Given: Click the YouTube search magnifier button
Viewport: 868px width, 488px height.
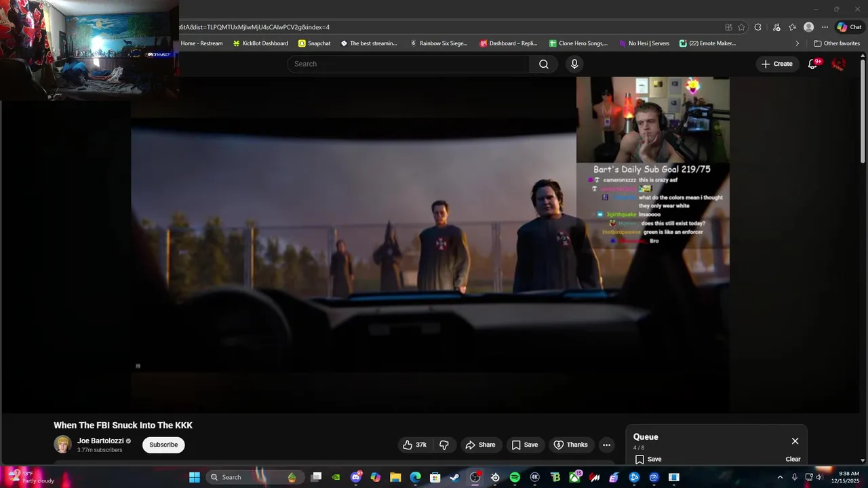Looking at the screenshot, I should tap(543, 64).
